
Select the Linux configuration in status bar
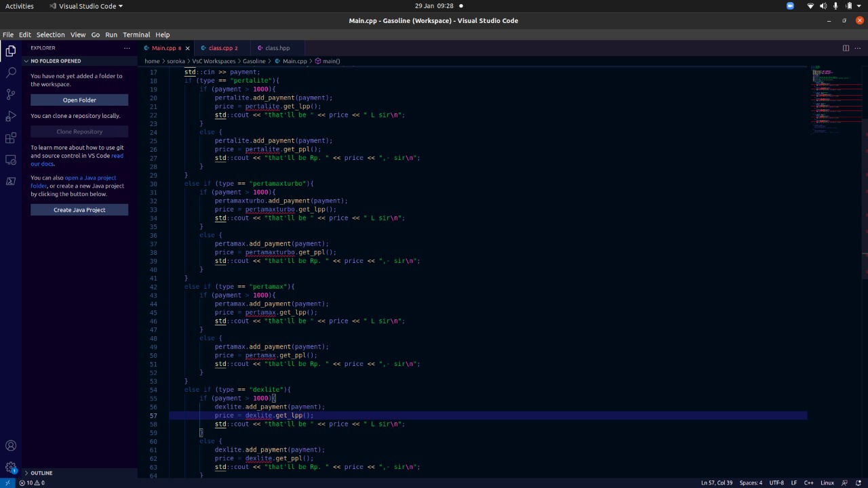827,483
